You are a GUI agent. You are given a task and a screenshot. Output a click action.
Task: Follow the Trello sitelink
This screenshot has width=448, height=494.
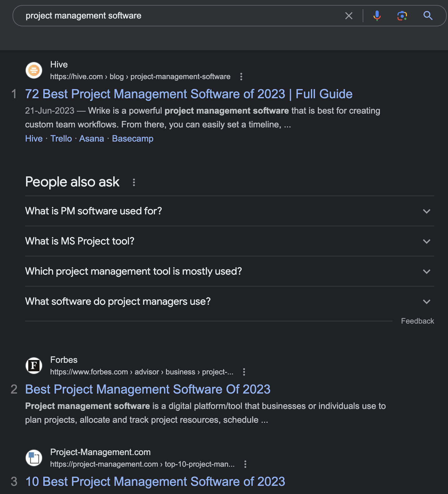[61, 138]
